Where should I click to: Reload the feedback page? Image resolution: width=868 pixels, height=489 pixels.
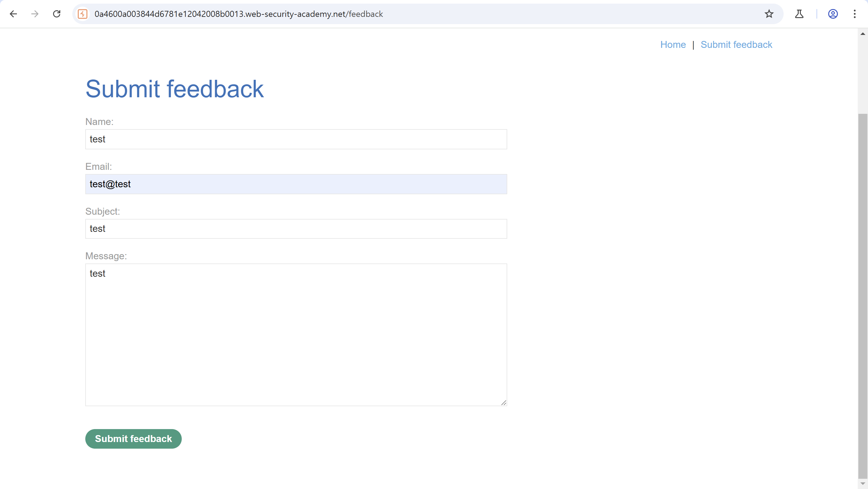click(57, 14)
